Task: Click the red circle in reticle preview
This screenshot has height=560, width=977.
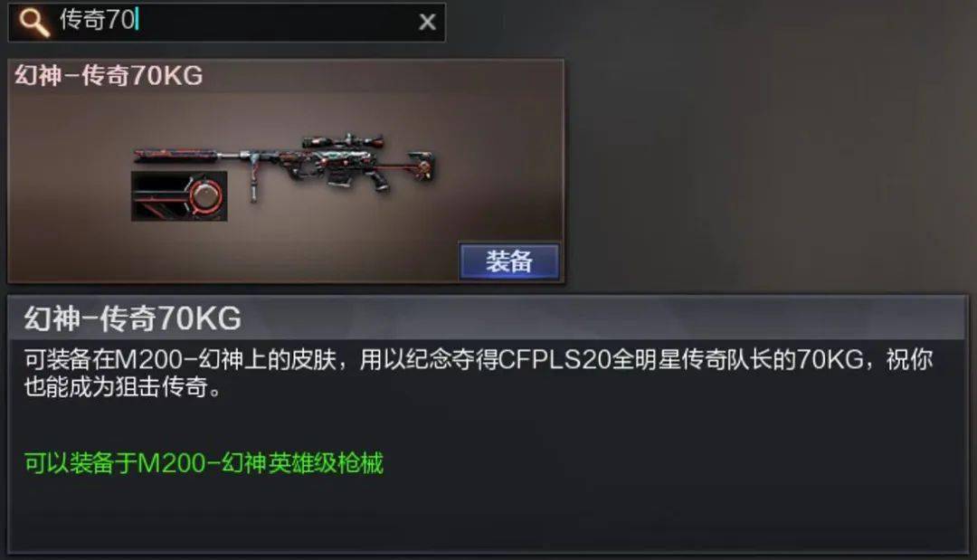Action: [205, 196]
